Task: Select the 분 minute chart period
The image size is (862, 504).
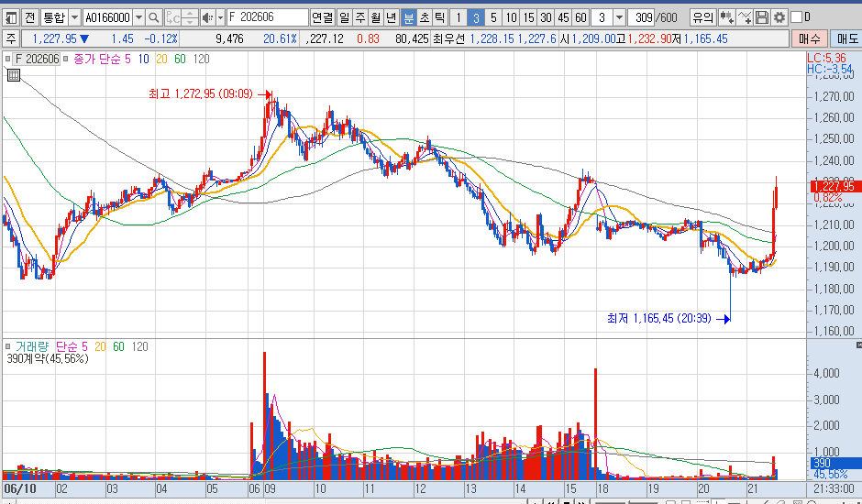Action: [408, 17]
